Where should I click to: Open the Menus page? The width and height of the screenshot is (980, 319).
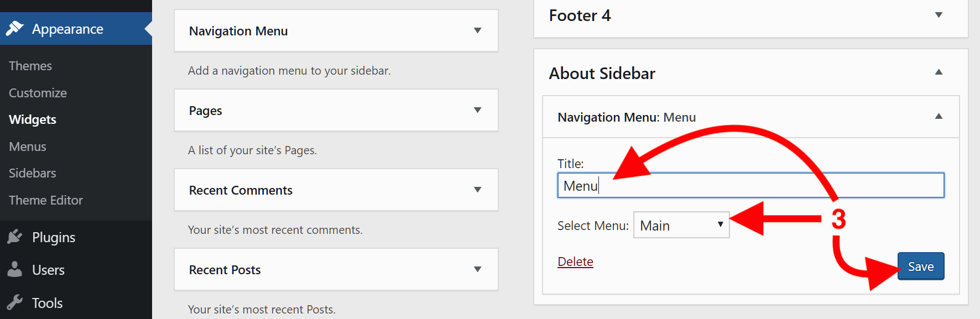point(27,146)
